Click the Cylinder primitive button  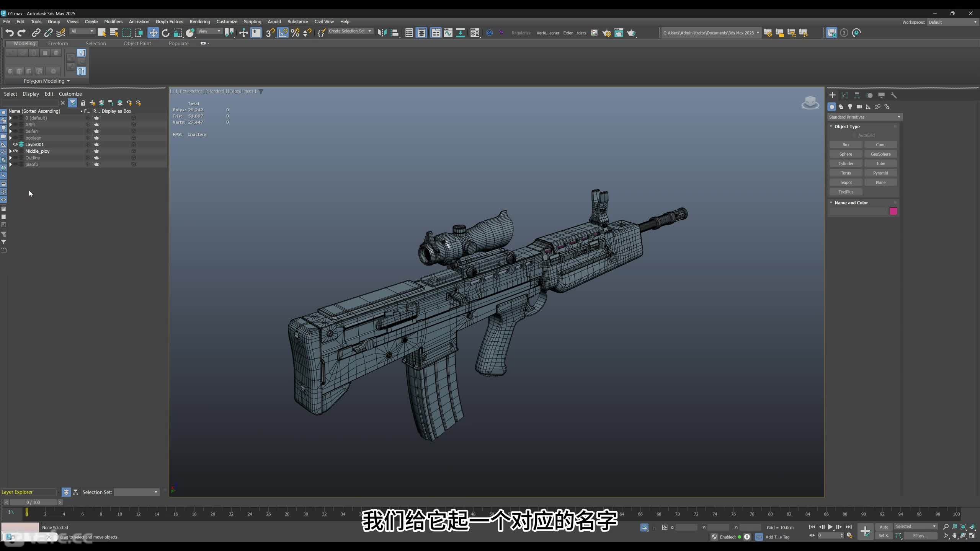click(846, 163)
